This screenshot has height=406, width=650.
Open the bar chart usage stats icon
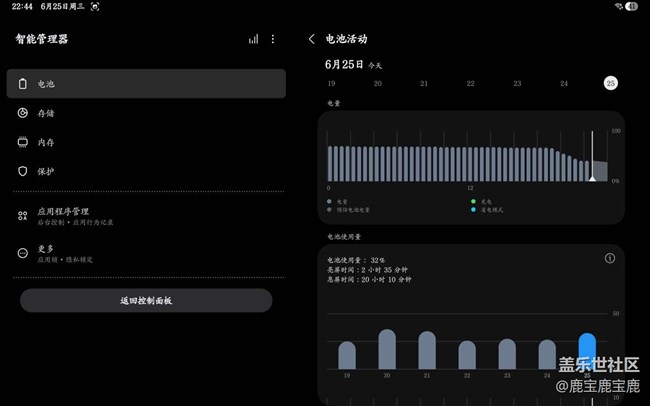pyautogui.click(x=254, y=39)
